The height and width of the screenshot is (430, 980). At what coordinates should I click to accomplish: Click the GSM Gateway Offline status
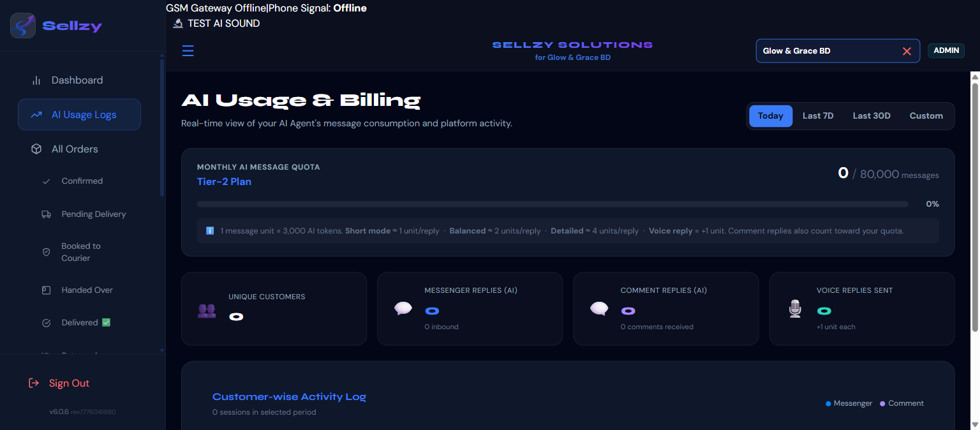point(216,8)
